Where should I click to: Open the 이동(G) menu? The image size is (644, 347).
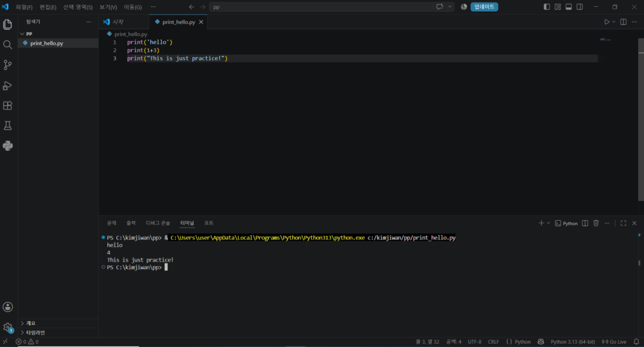(x=133, y=7)
